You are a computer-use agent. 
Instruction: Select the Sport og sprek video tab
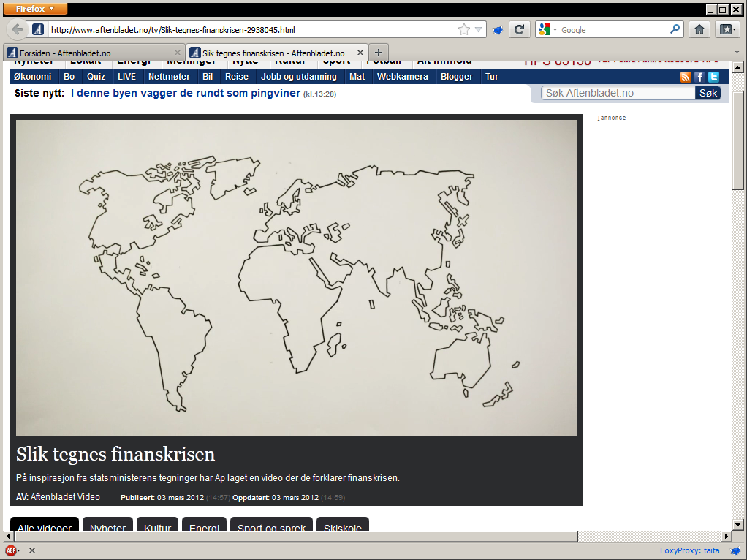[272, 525]
